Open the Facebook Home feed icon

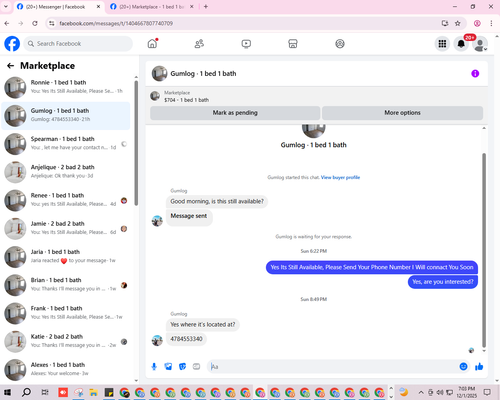[152, 44]
